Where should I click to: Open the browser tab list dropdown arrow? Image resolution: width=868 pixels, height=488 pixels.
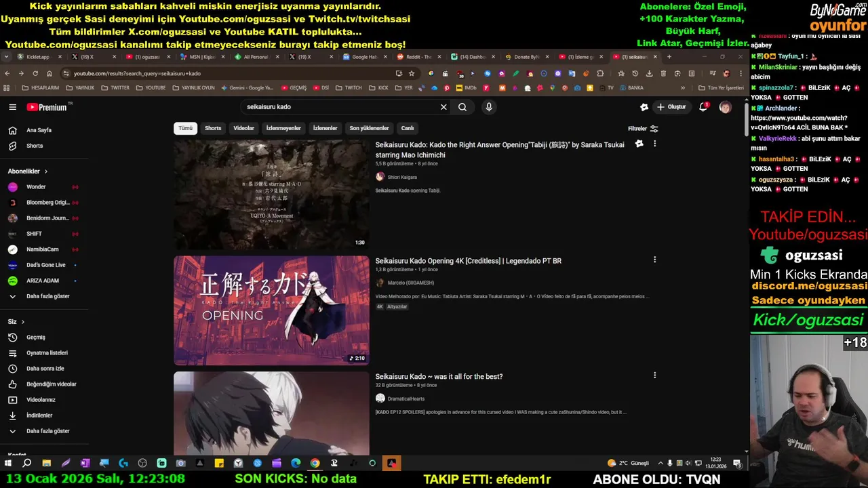pyautogui.click(x=7, y=57)
